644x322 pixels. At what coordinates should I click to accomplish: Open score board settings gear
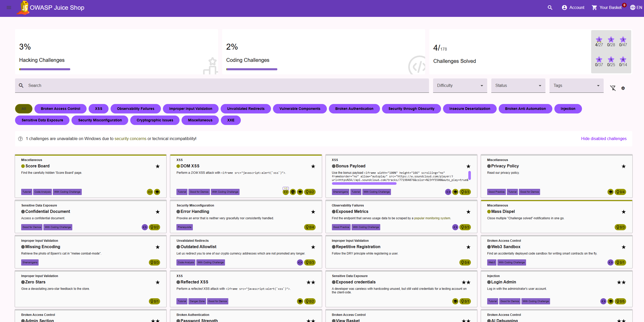tap(623, 88)
